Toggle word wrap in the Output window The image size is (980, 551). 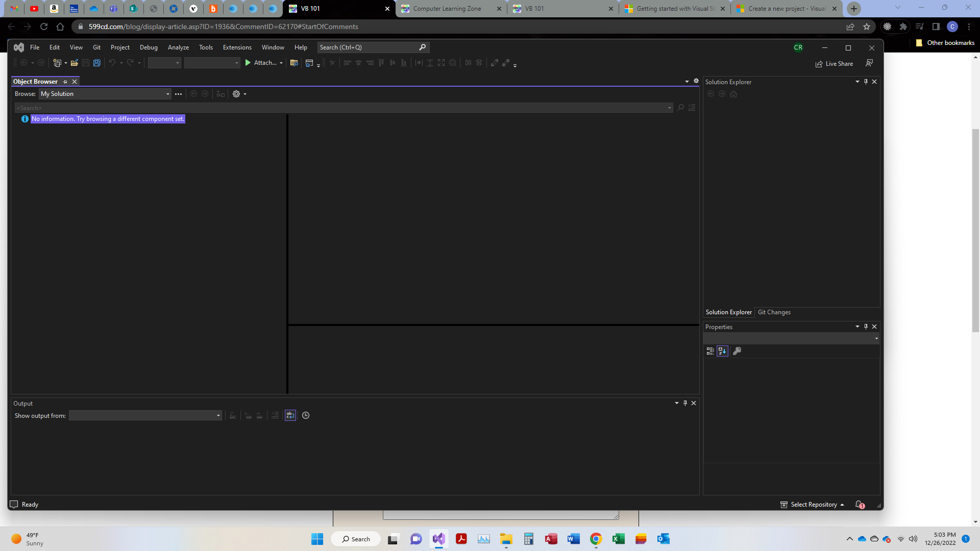tap(290, 415)
